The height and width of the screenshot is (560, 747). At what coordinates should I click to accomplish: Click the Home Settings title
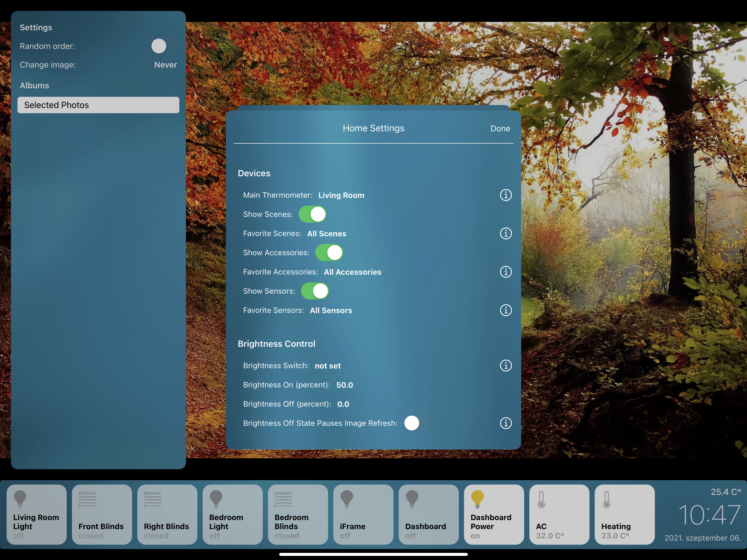(x=373, y=128)
